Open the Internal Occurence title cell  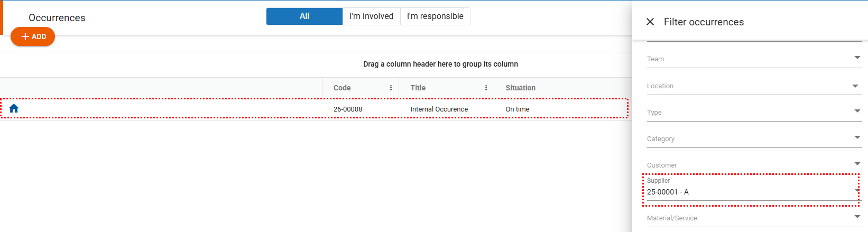coord(439,109)
